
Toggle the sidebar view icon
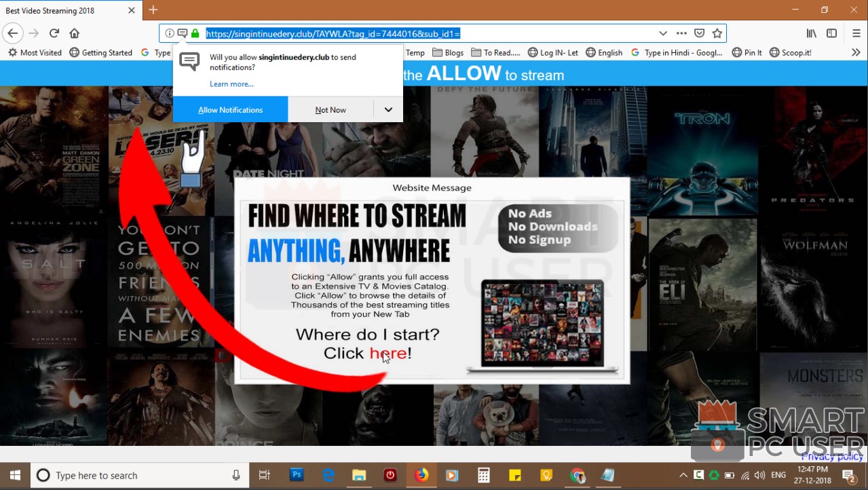[832, 33]
